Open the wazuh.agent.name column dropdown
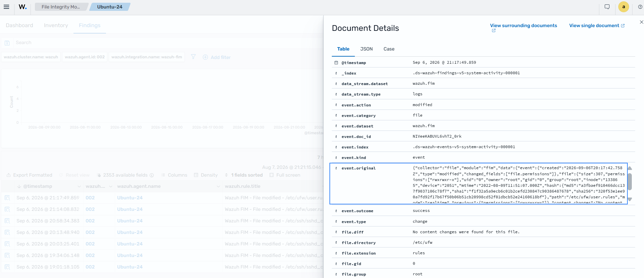 (x=218, y=186)
